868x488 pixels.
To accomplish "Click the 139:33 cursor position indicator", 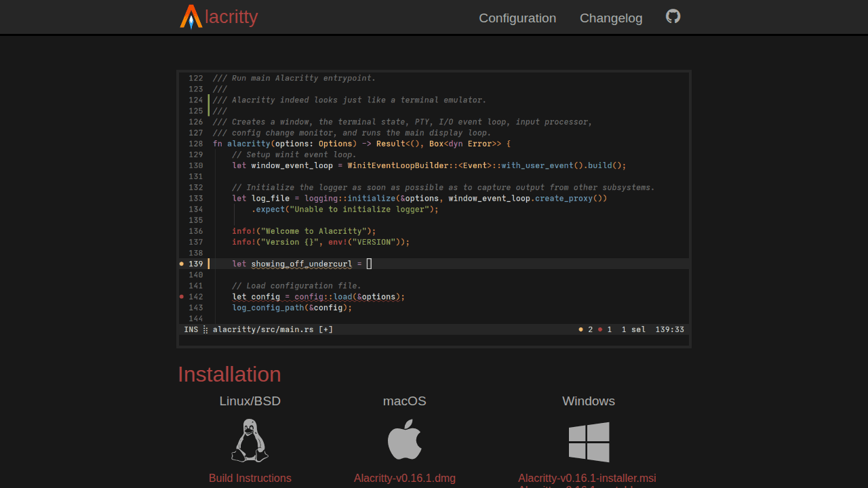I will pyautogui.click(x=669, y=329).
